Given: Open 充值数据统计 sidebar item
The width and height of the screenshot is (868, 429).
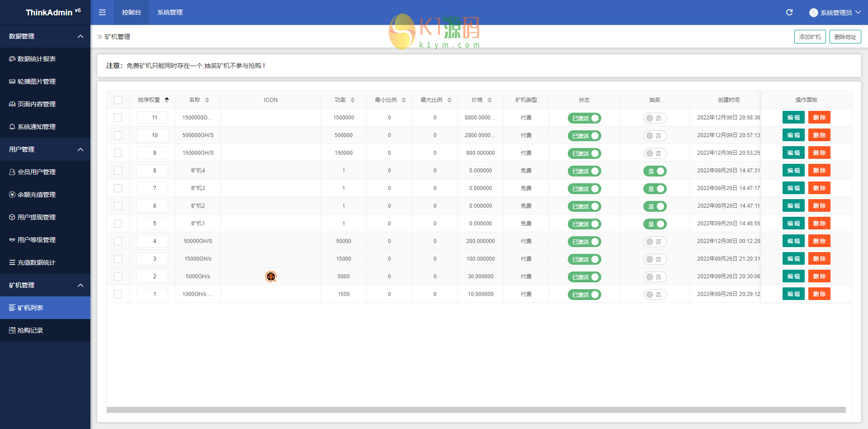Looking at the screenshot, I should coord(45,262).
